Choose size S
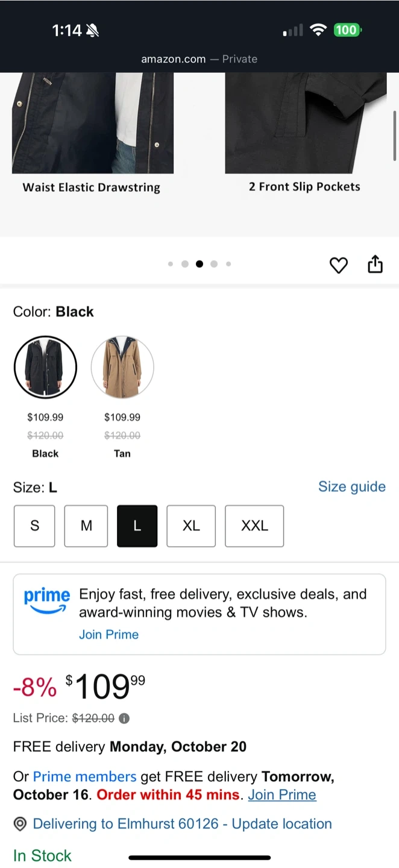The image size is (399, 868). tap(34, 526)
